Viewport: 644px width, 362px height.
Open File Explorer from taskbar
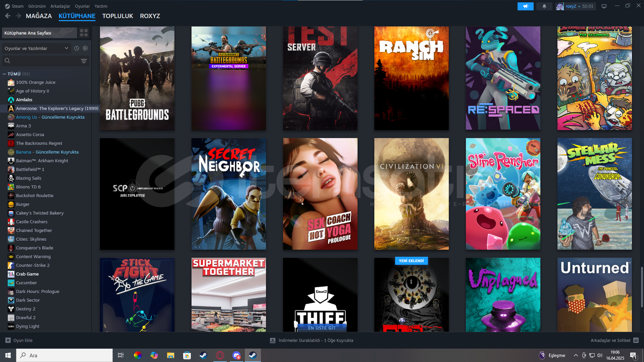point(171,355)
